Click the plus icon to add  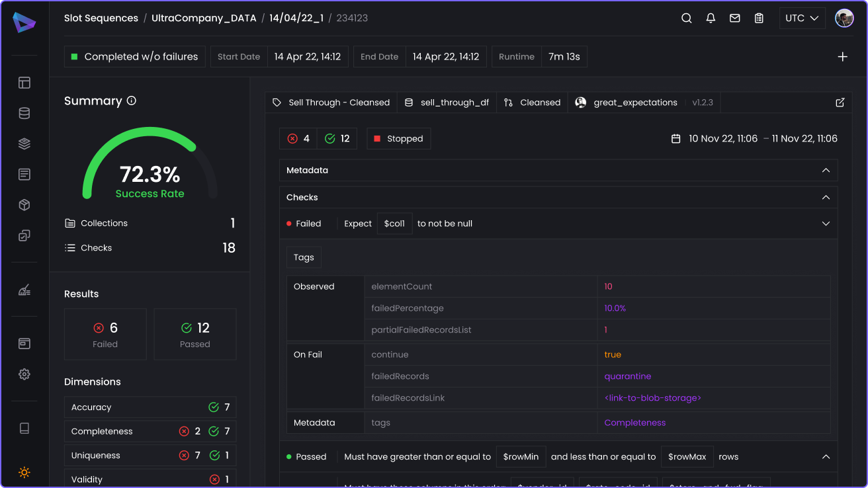[842, 57]
